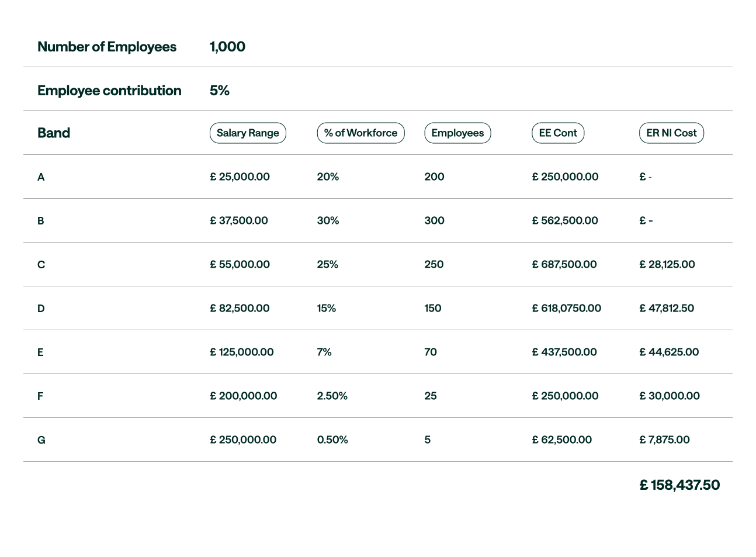Select the 7% workforce cell
The width and height of the screenshot is (756, 557).
coord(324,352)
